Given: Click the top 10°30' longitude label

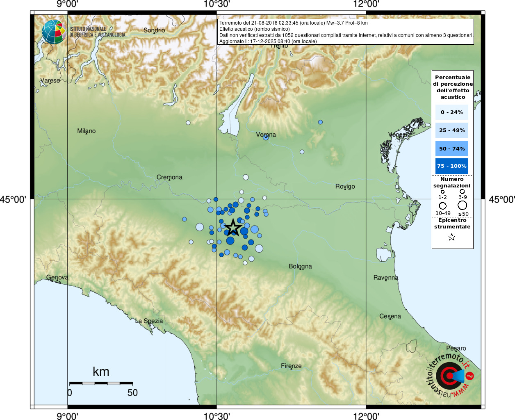Looking at the screenshot, I should (216, 4).
